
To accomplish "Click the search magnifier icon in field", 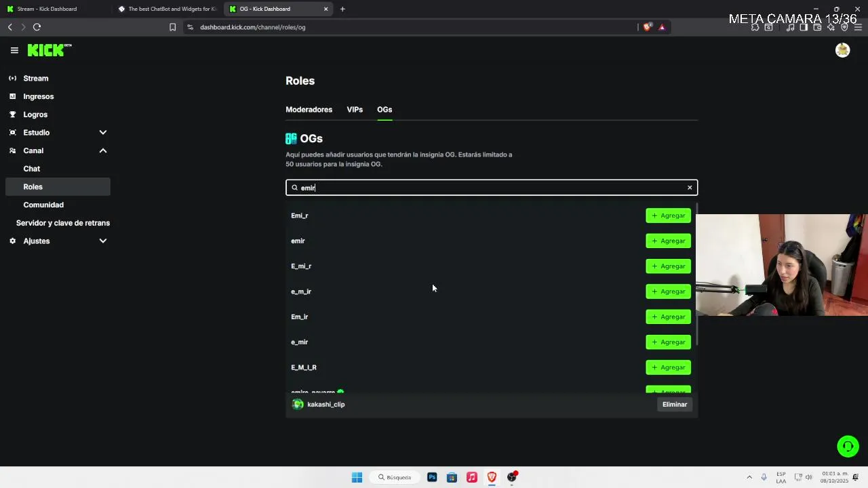I will point(294,188).
